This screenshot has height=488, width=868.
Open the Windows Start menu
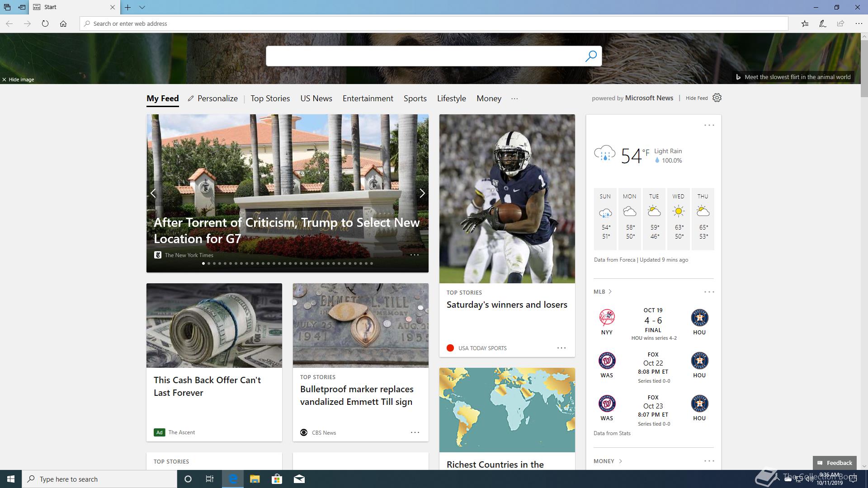(11, 479)
